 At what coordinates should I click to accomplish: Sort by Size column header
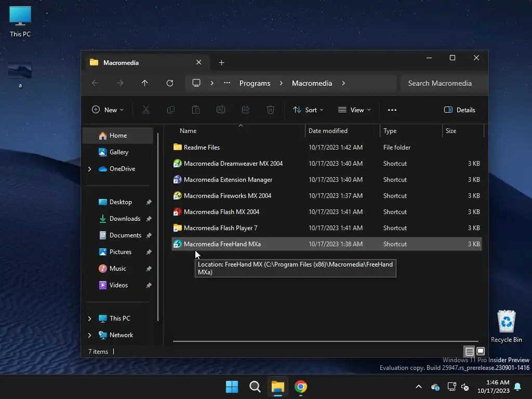click(x=463, y=130)
